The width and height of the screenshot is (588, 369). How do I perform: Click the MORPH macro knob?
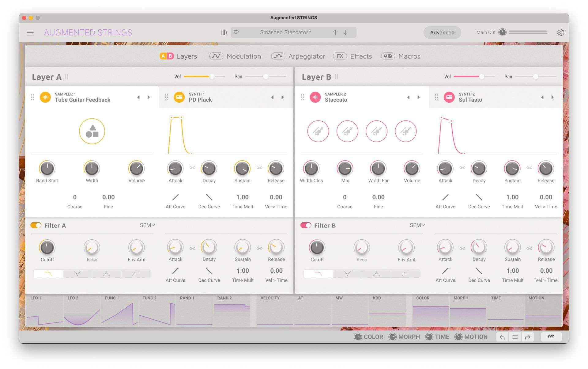[x=393, y=337]
